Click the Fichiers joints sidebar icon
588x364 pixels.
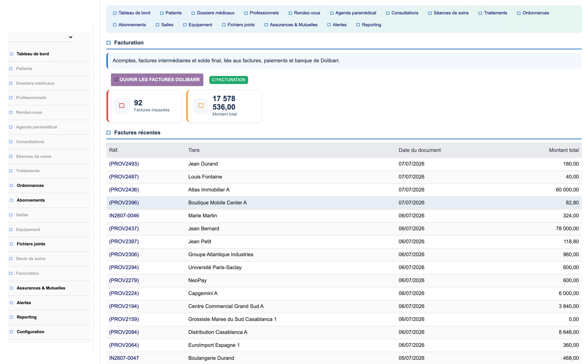[x=11, y=244]
